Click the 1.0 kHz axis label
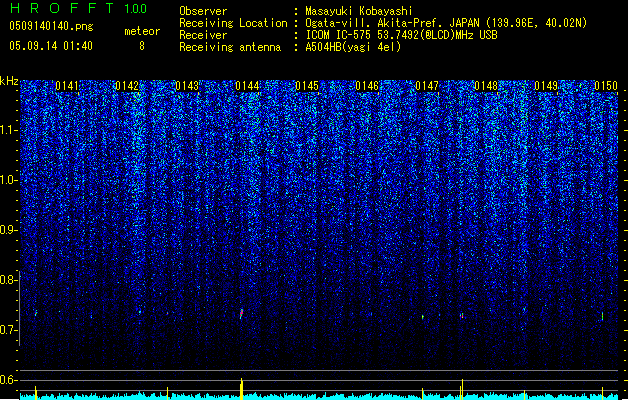The height and width of the screenshot is (400, 629). [x=8, y=180]
